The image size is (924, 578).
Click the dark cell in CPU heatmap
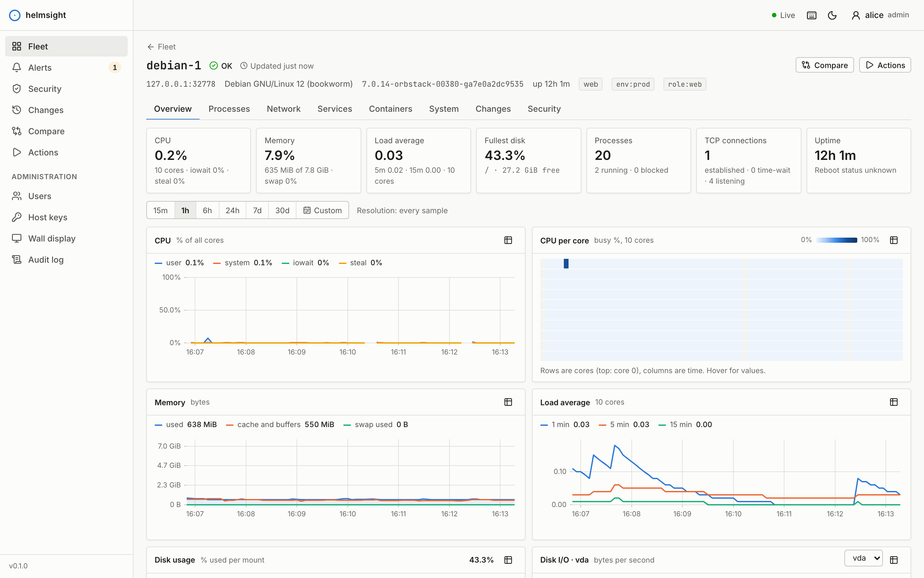pos(566,263)
